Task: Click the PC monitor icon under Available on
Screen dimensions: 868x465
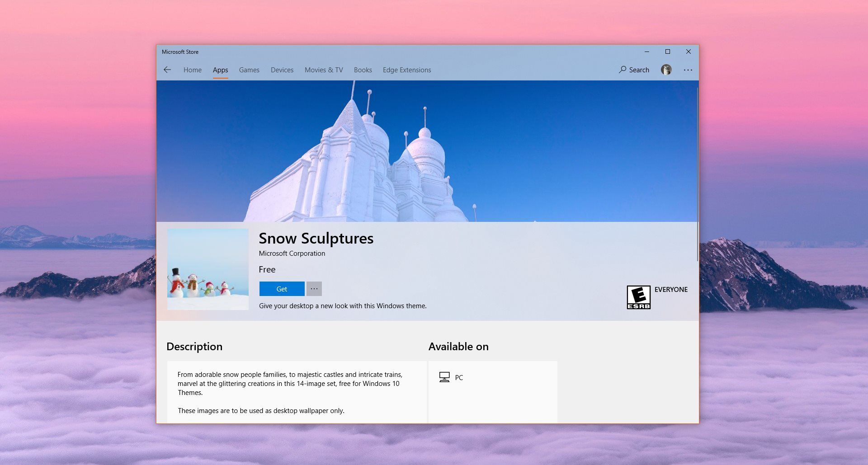Action: pyautogui.click(x=444, y=377)
